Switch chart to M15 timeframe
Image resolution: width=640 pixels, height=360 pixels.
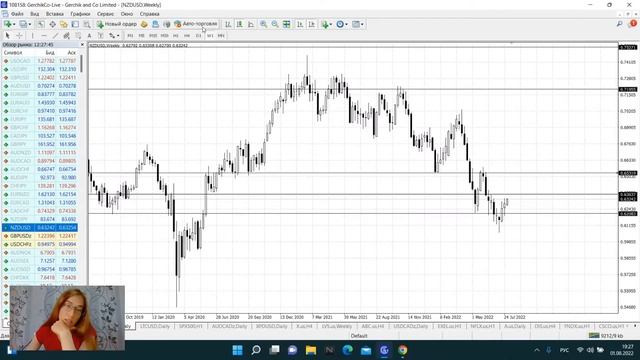click(153, 36)
